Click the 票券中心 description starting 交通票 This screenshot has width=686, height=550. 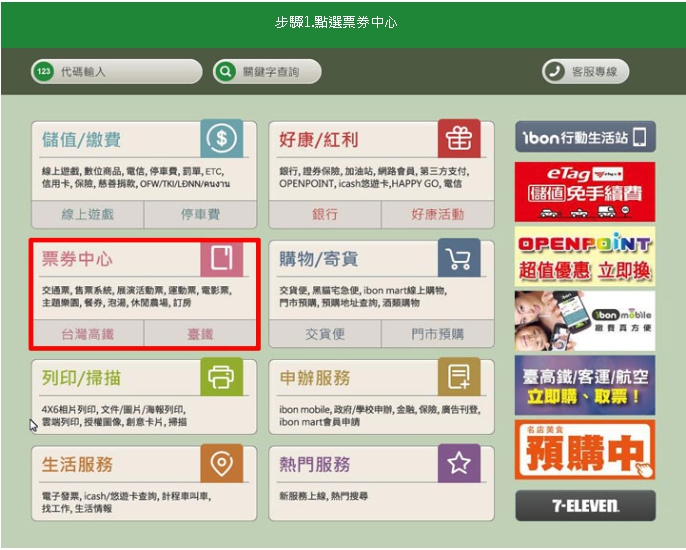point(137,296)
